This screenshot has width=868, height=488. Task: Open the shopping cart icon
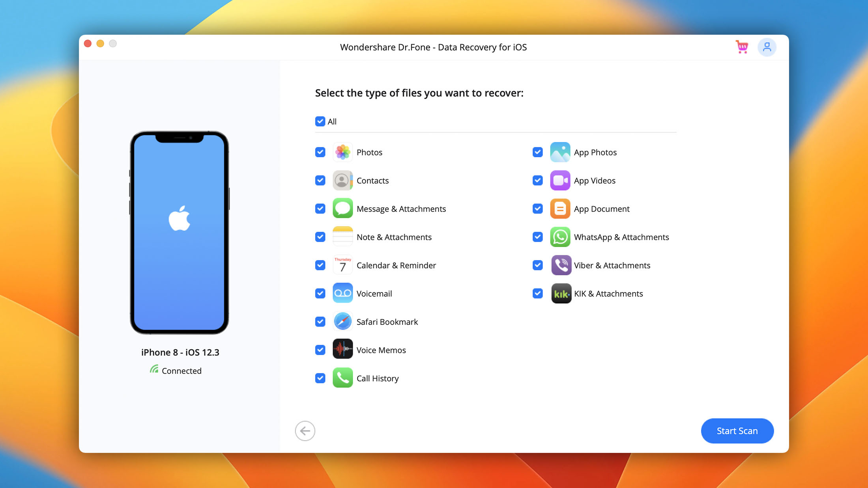coord(742,47)
